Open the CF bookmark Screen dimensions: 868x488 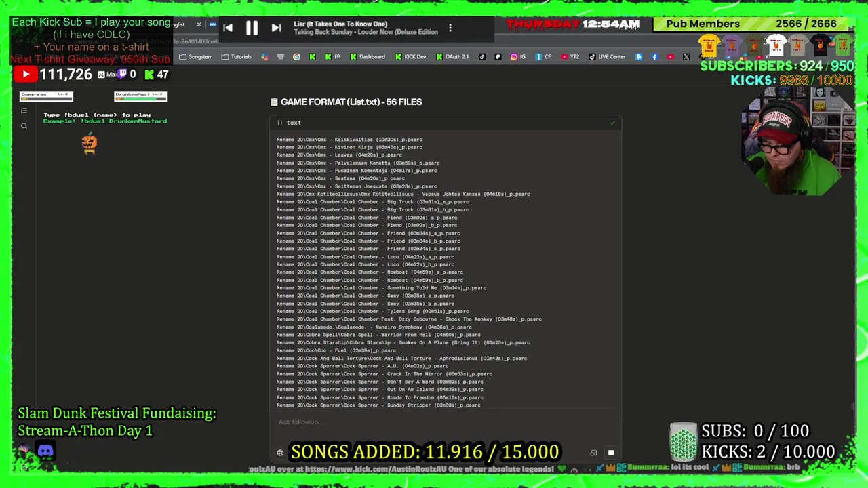(x=544, y=57)
